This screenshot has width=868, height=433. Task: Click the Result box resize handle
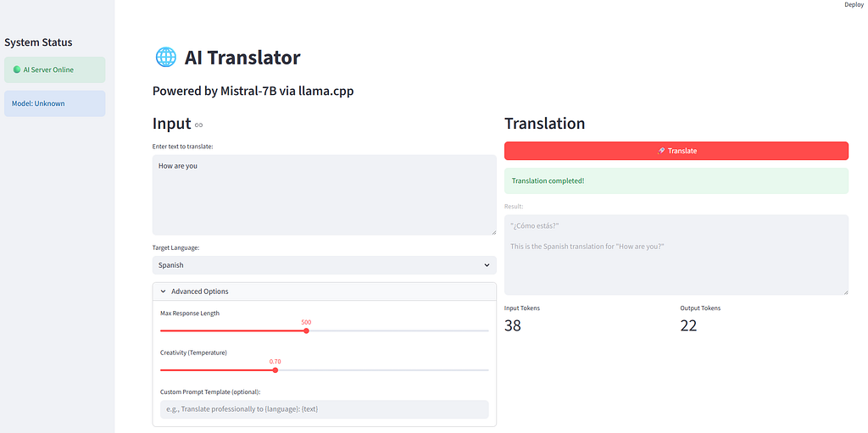coord(844,291)
